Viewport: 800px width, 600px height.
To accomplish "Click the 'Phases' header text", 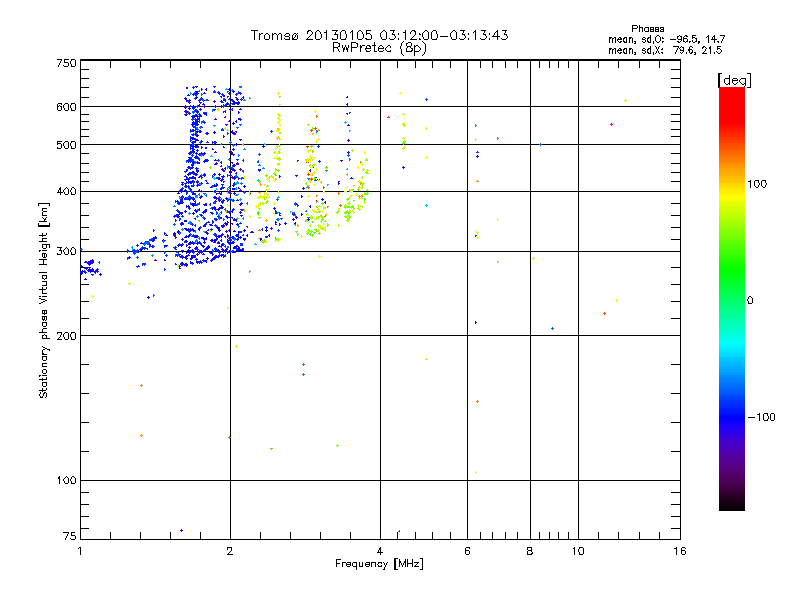I will point(647,29).
